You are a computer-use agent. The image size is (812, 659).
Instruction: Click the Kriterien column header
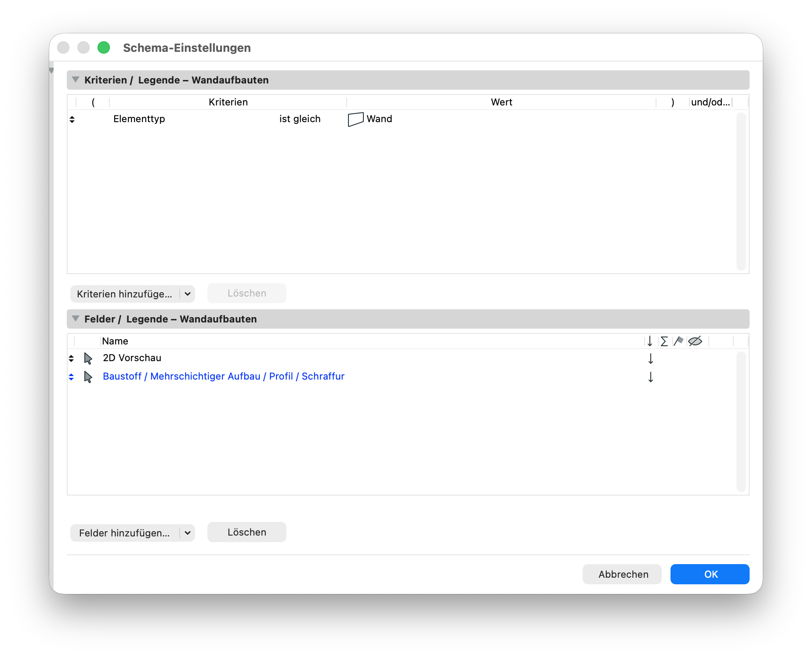(228, 102)
